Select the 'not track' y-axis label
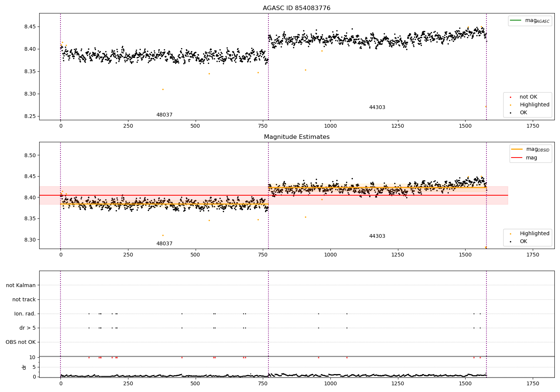 pos(24,300)
